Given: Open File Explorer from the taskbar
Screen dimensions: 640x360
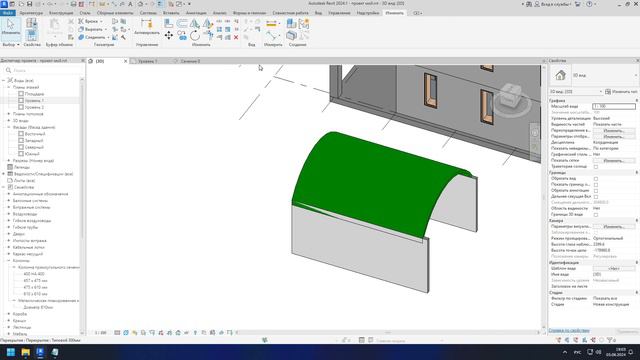Looking at the screenshot, I should 25,352.
